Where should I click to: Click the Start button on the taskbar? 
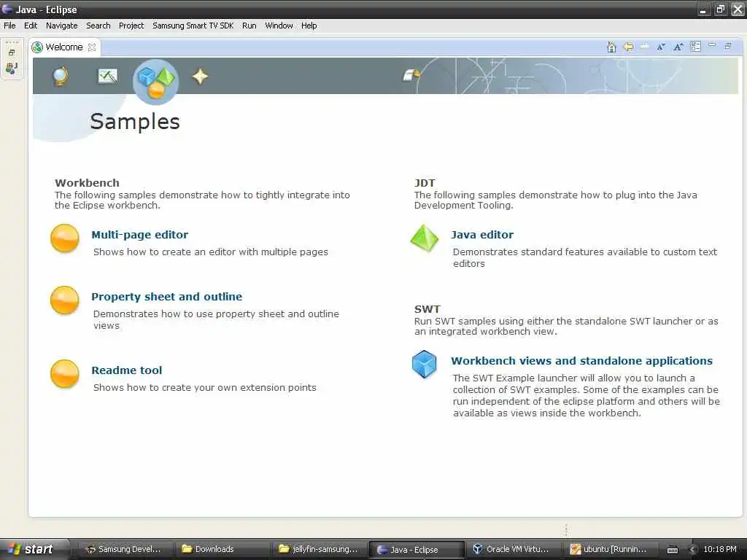coord(34,549)
